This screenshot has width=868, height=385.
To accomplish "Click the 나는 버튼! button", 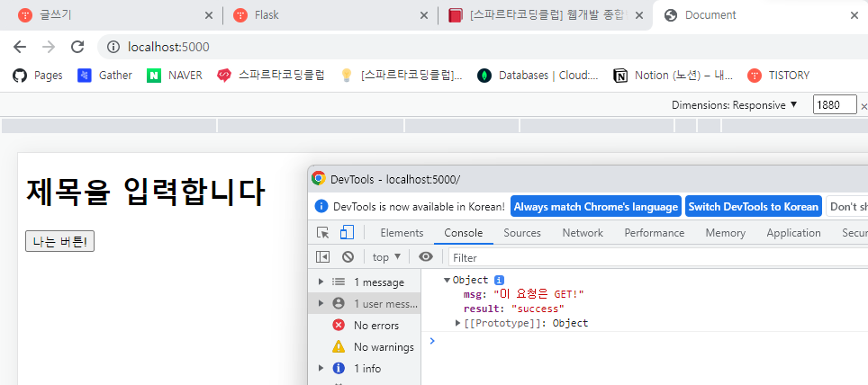I will coord(59,242).
